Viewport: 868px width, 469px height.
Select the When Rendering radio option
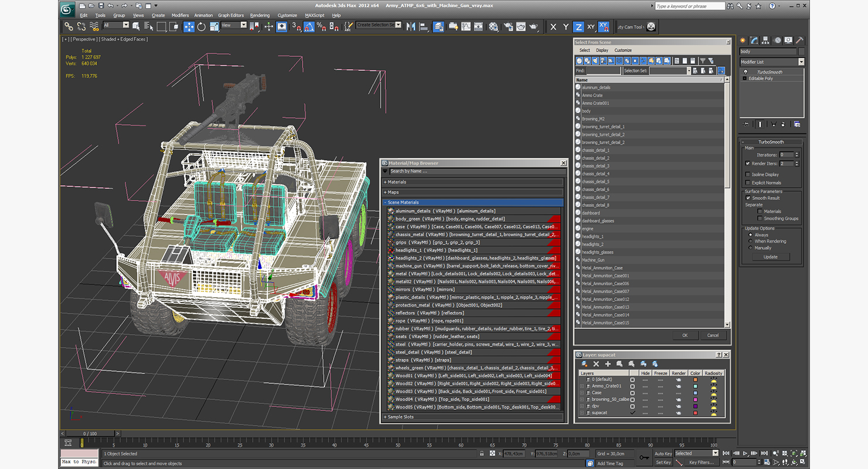750,241
